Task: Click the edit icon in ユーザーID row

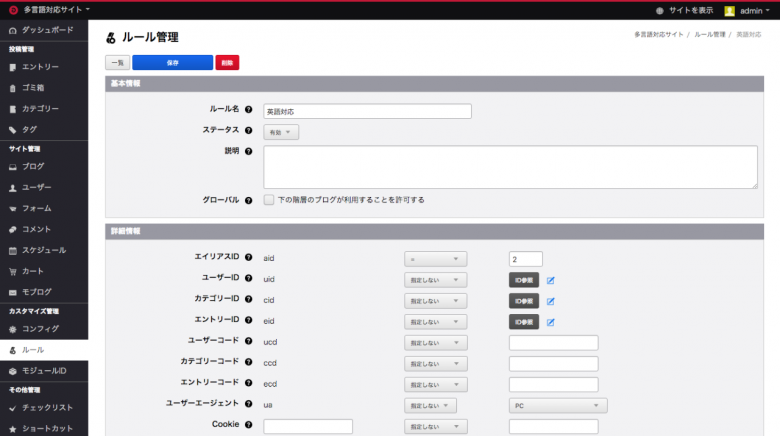Action: point(551,280)
